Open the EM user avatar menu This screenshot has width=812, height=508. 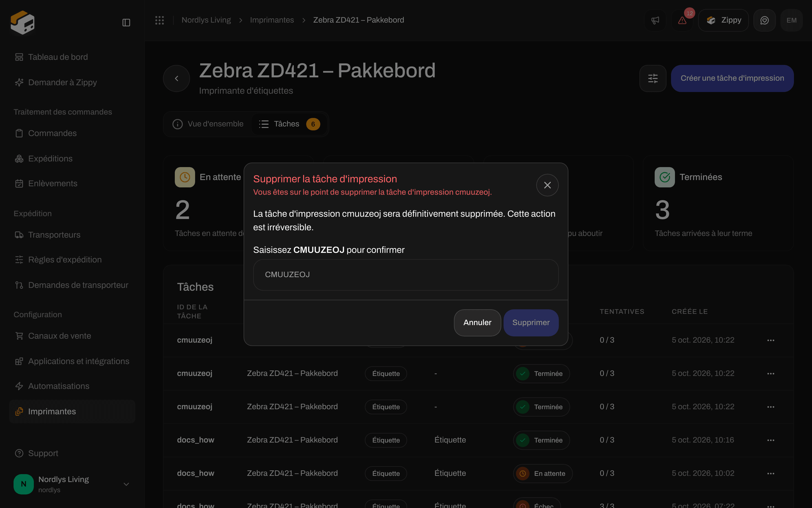[x=791, y=20]
